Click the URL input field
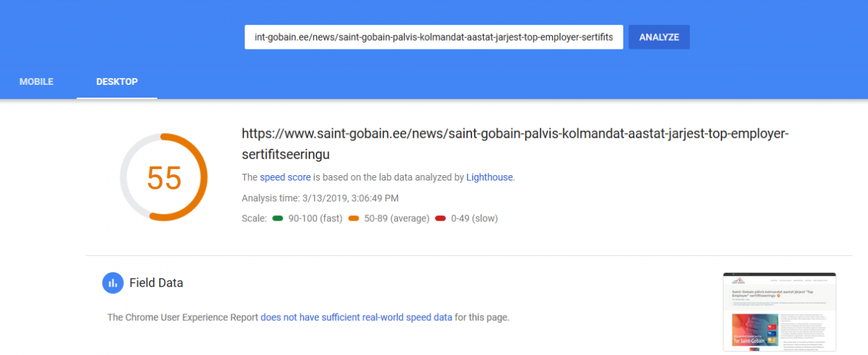868x355 pixels. [x=434, y=37]
